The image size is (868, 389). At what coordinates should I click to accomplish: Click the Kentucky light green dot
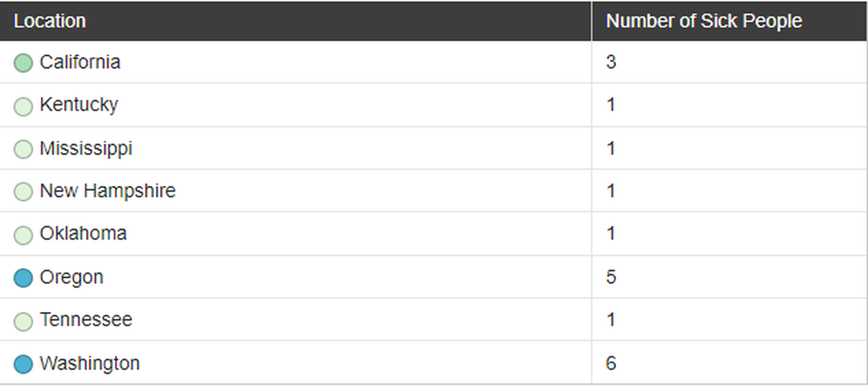coord(24,106)
